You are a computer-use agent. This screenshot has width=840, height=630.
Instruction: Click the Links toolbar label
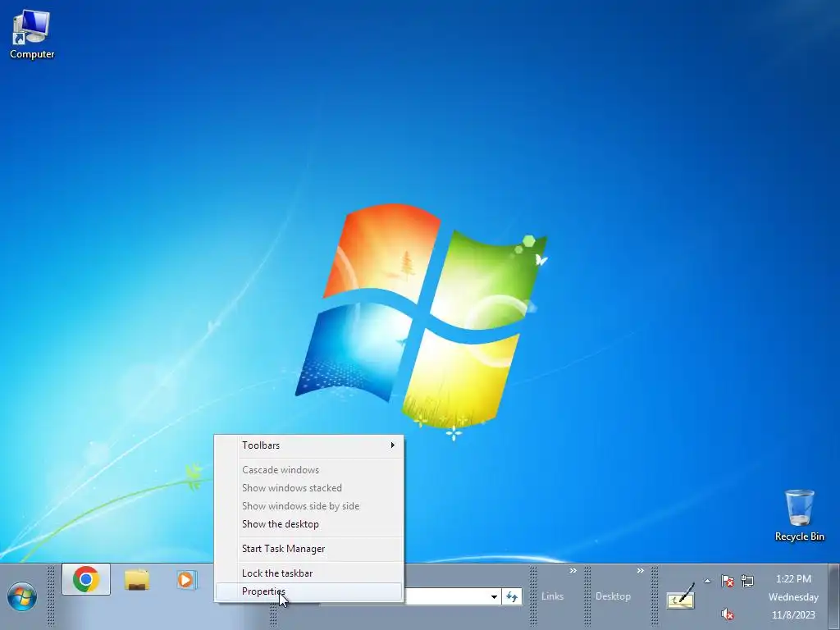click(552, 596)
